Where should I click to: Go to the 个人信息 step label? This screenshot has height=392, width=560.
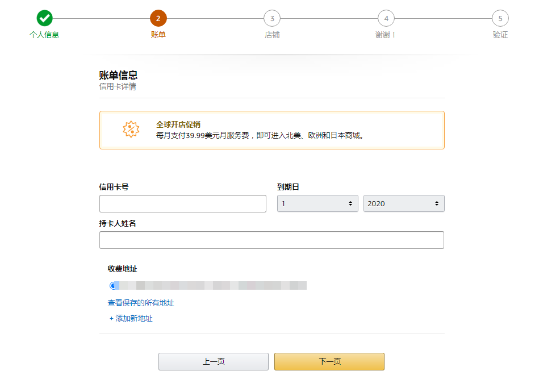click(44, 35)
